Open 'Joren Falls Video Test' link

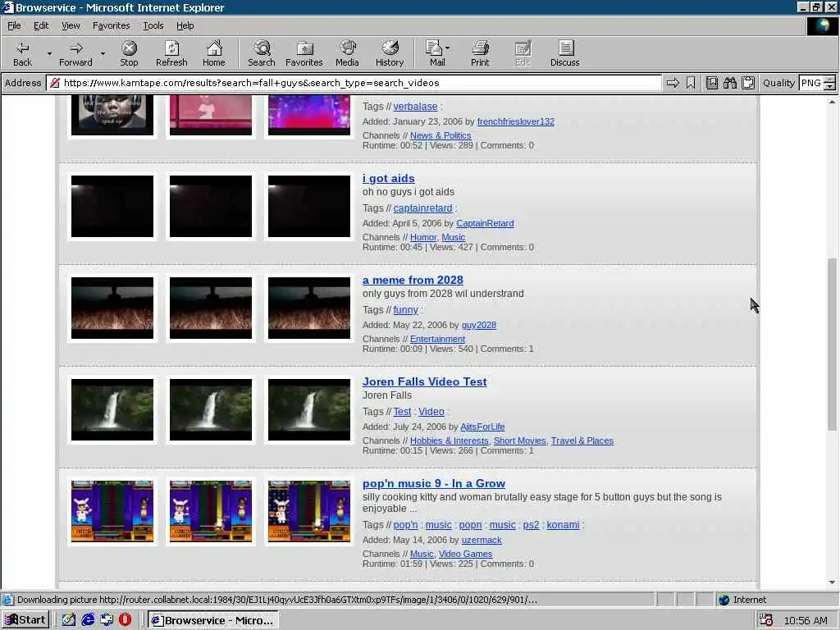click(424, 382)
